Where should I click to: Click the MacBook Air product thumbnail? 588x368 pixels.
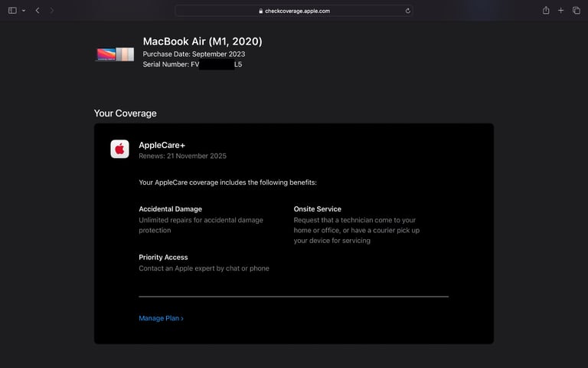point(115,54)
